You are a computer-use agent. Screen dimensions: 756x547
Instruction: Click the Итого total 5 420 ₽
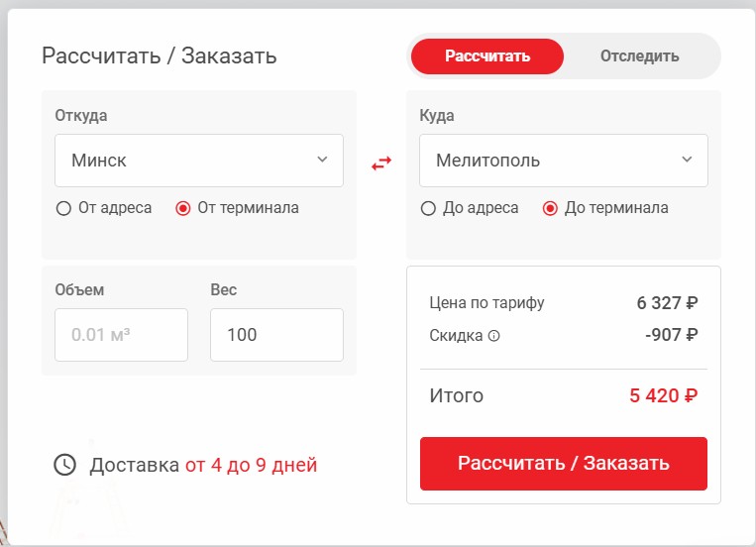(663, 396)
